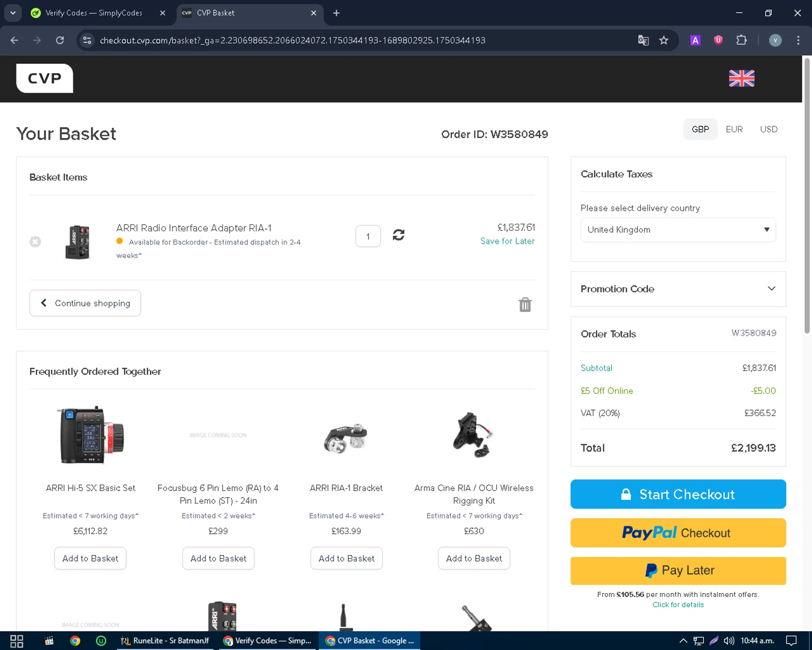Click Focusbug 6 Pin Lemo product name
The image size is (812, 650).
218,494
